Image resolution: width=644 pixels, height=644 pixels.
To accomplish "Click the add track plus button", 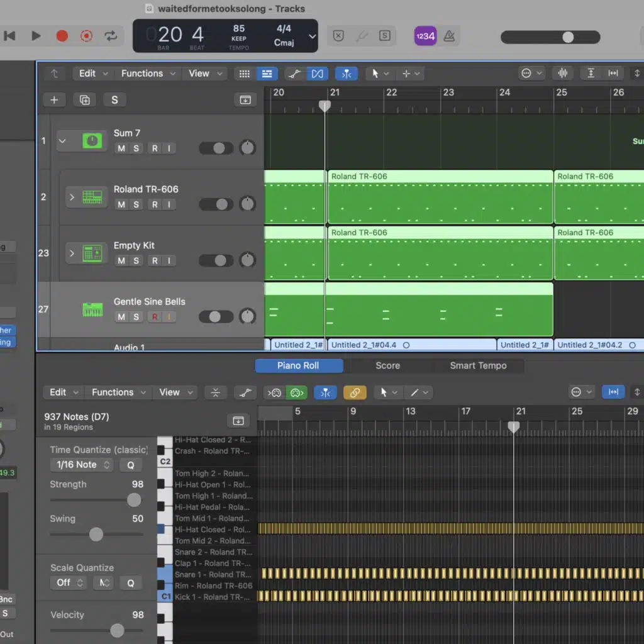I will coord(54,100).
